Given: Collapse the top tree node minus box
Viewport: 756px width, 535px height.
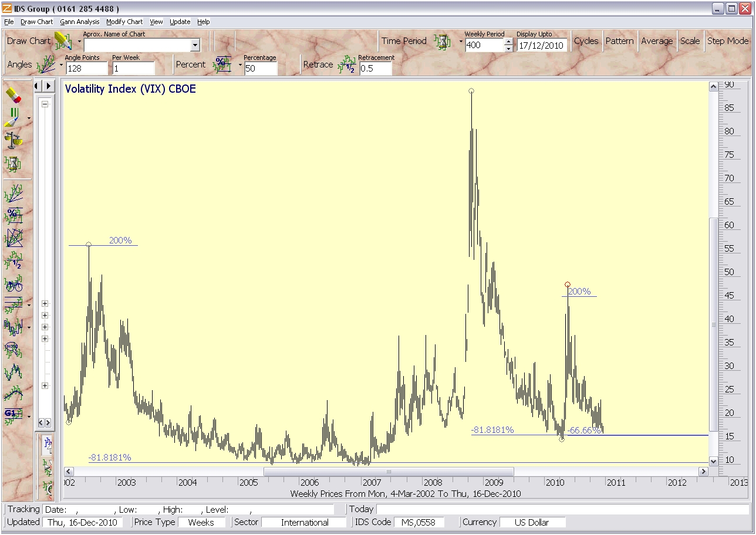Looking at the screenshot, I should tap(45, 104).
